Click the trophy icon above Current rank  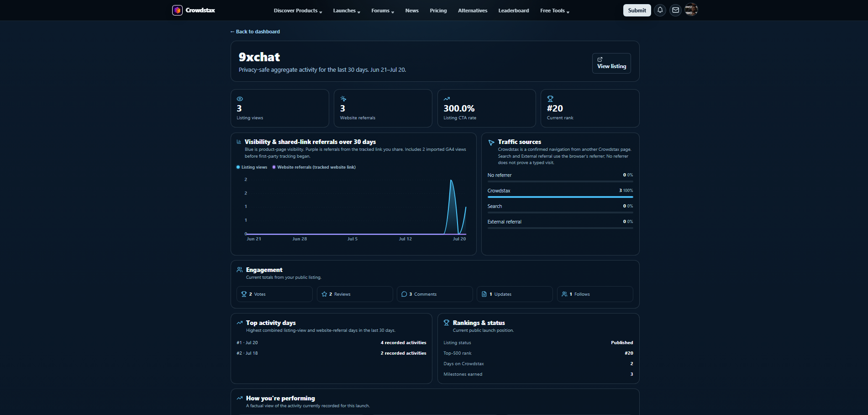point(550,99)
